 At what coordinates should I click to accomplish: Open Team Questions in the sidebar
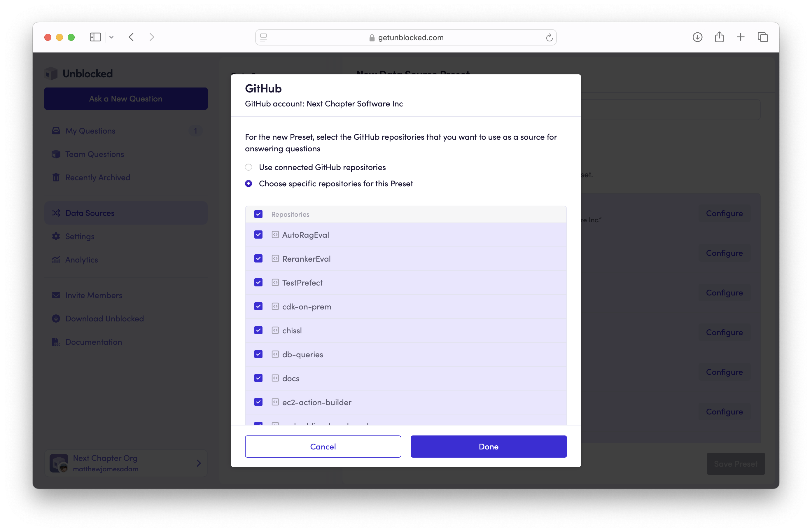coord(126,154)
